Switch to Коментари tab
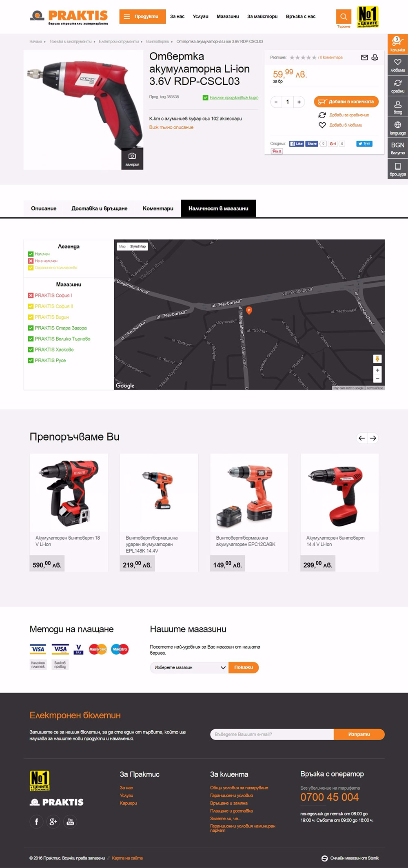 pyautogui.click(x=158, y=208)
